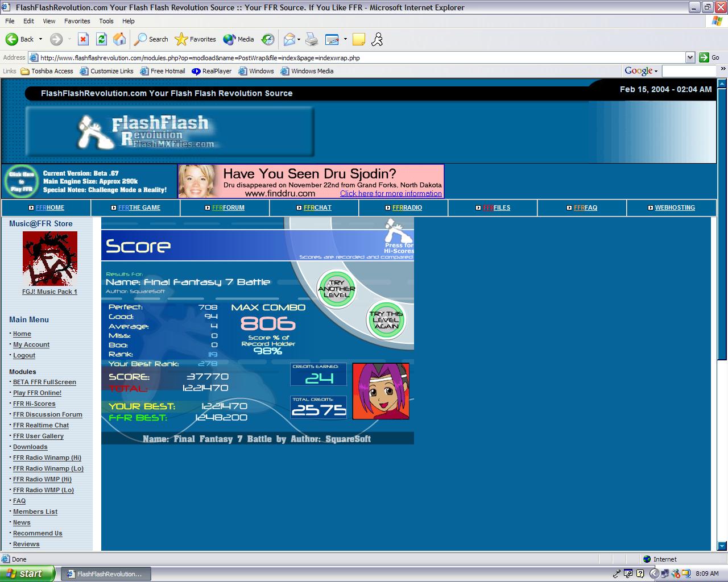Click 'Click here for more information' link
Screen dimensions: 728x582
391,193
